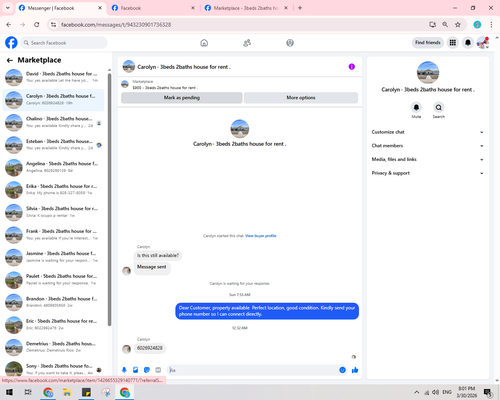Open the Facebook menu grid icon
This screenshot has width=500, height=400.
pyautogui.click(x=453, y=43)
